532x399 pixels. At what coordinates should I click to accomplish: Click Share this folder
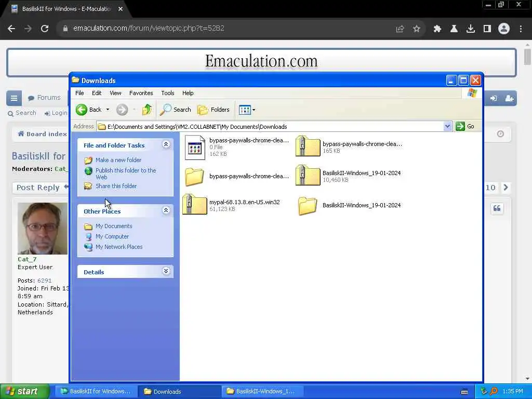click(116, 186)
